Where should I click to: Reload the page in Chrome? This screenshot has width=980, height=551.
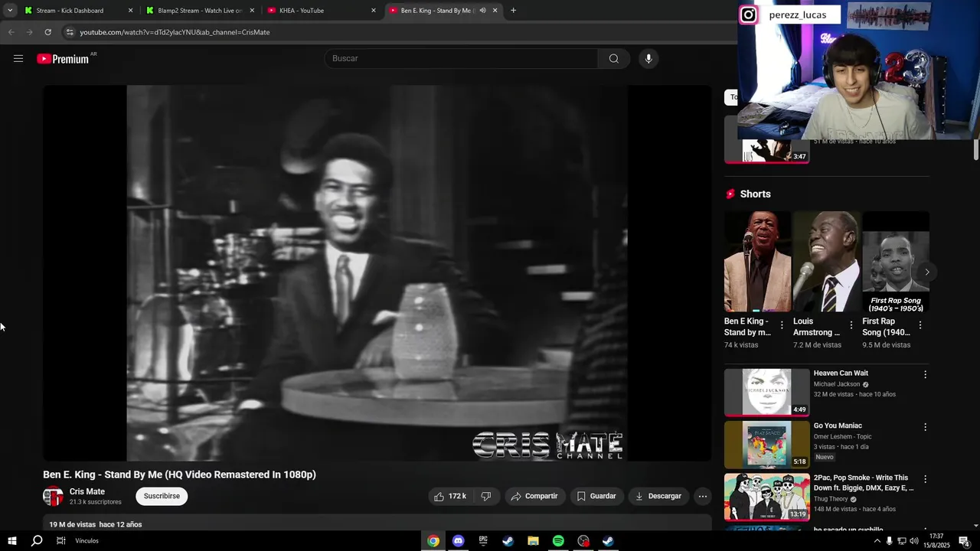pyautogui.click(x=47, y=32)
